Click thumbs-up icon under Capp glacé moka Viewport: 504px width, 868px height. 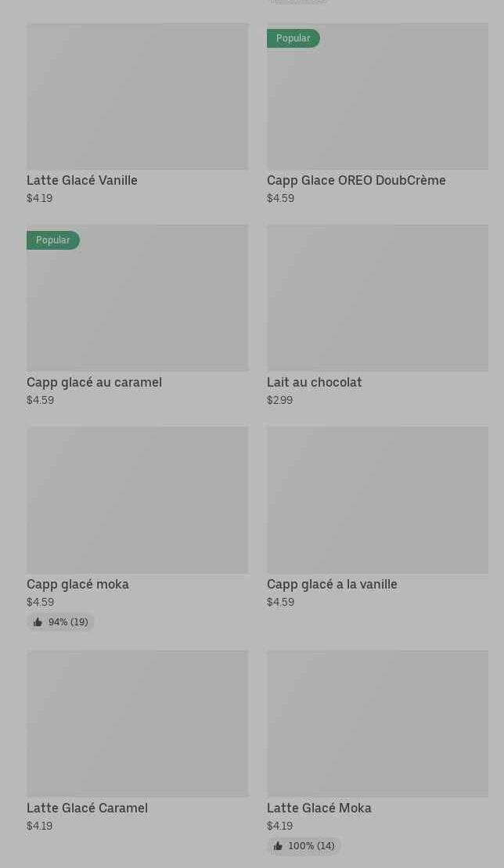(x=38, y=622)
